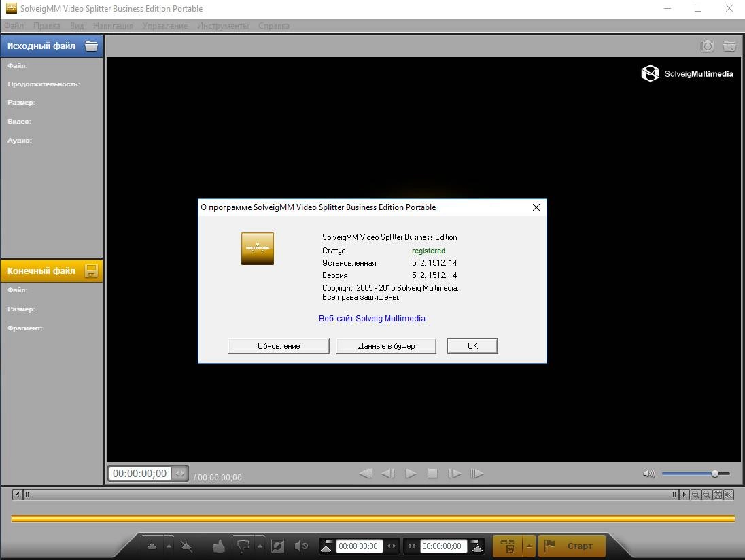Open the Навигация menu
Viewport: 745px width, 560px height.
click(113, 26)
